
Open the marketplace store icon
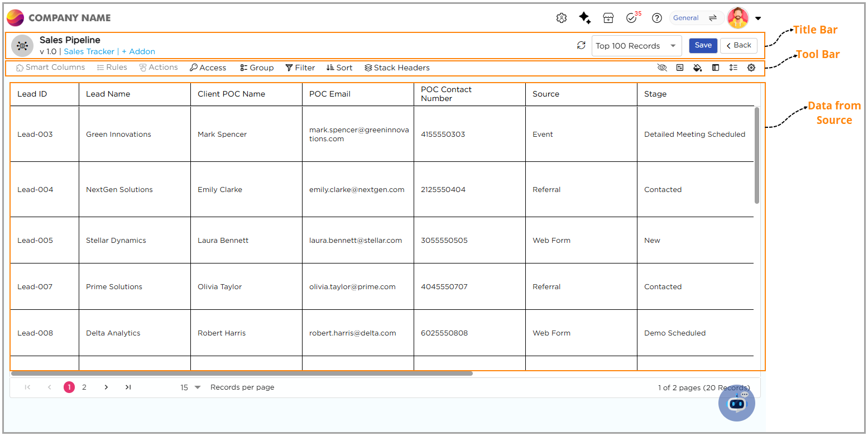(608, 18)
